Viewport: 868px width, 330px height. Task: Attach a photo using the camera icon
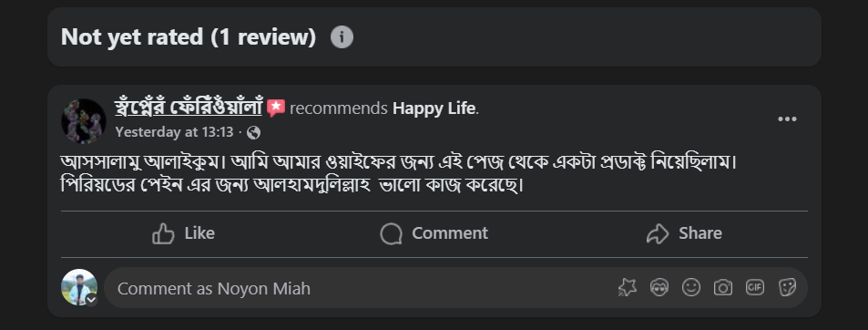[723, 287]
